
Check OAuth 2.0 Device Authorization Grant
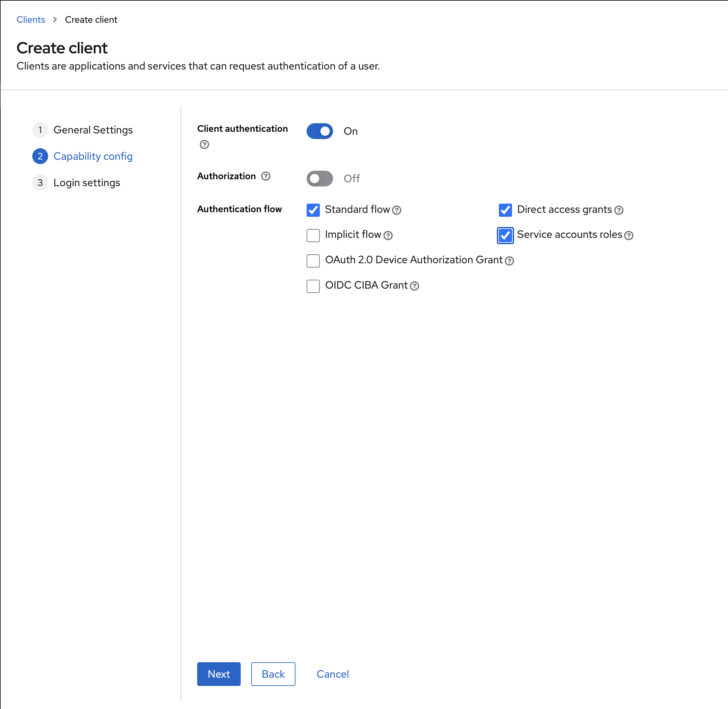[x=313, y=261]
